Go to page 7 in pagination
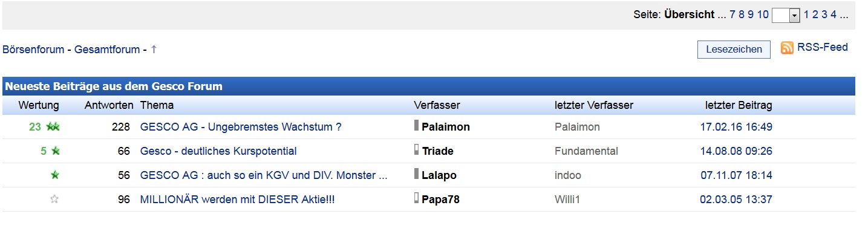The width and height of the screenshot is (868, 234). [733, 15]
